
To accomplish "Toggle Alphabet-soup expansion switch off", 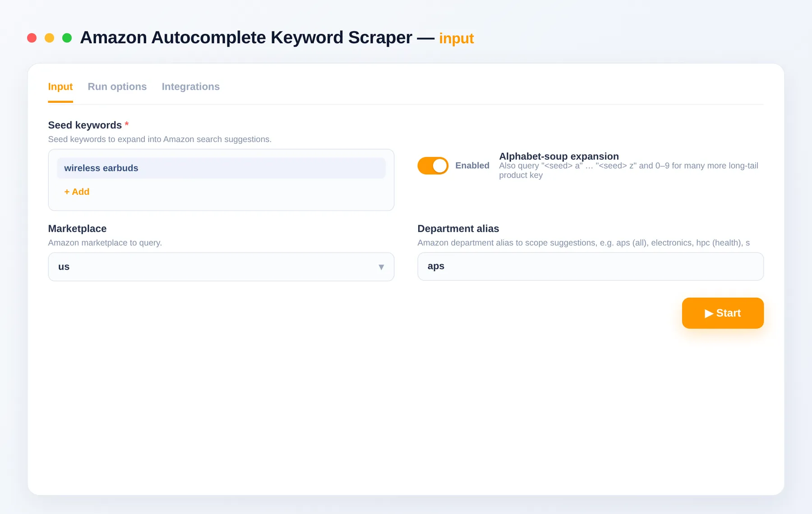I will coord(433,165).
